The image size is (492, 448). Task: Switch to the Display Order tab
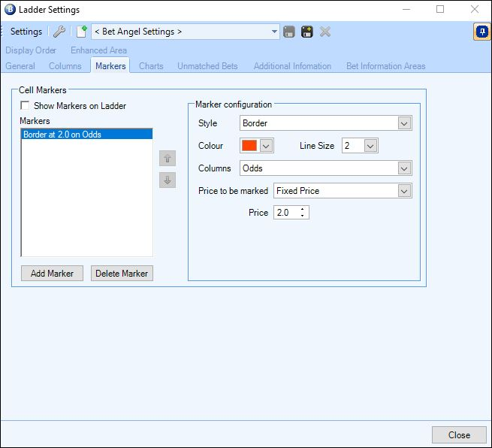[x=31, y=50]
